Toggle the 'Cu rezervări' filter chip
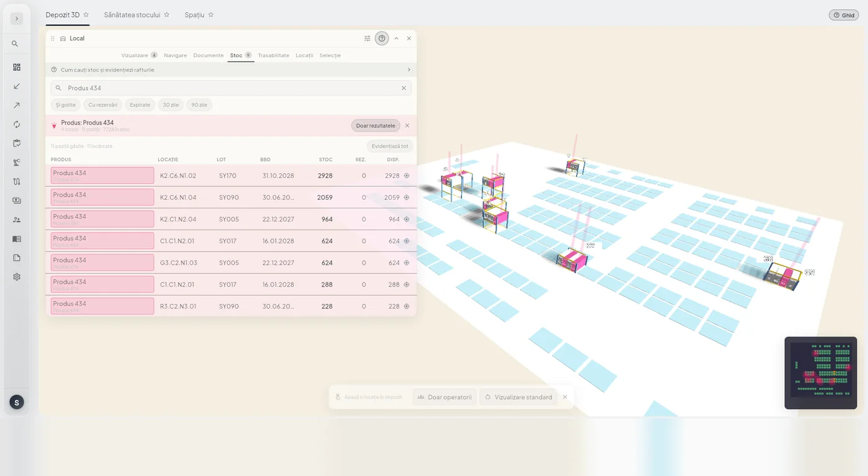Image resolution: width=868 pixels, height=476 pixels. tap(103, 105)
